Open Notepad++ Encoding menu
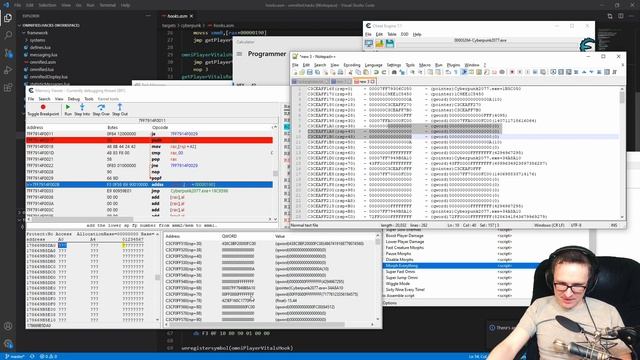Screen dimensions: 640x360 coord(351,65)
